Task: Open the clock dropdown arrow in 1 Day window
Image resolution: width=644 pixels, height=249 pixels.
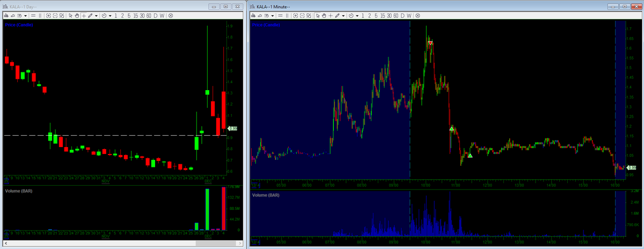Action: [x=110, y=16]
